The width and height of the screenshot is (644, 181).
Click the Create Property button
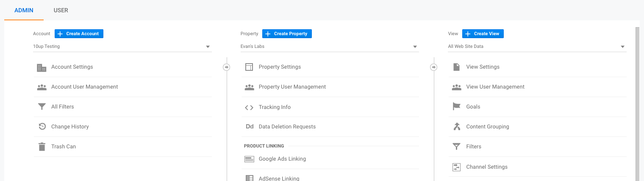click(x=287, y=33)
